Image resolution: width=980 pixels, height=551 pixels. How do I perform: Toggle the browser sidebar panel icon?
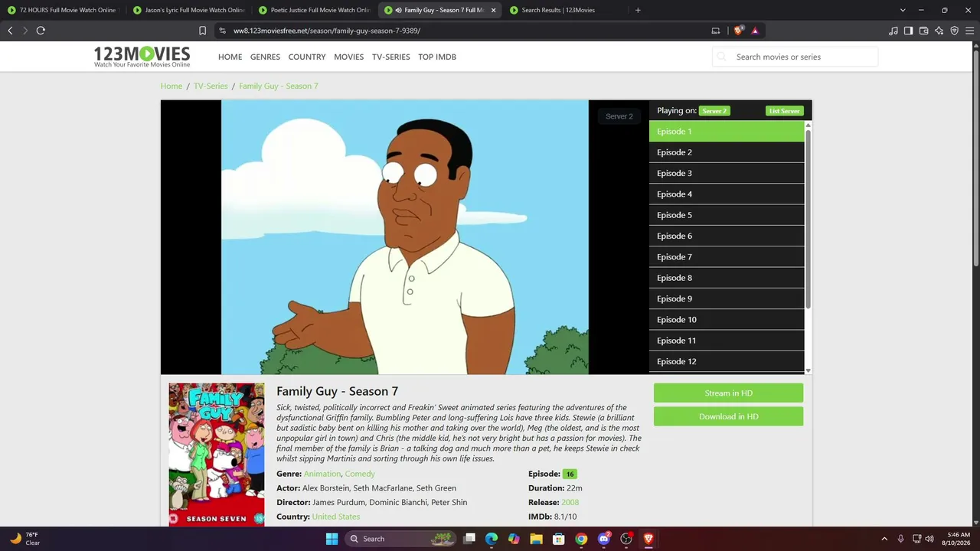(908, 31)
